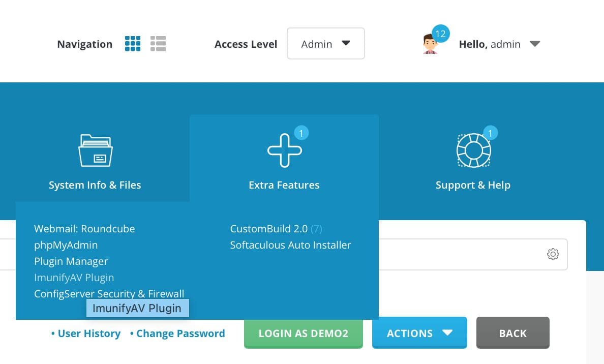Viewport: 604px width, 364px height.
Task: Switch navigation to list view icon
Action: pos(158,44)
